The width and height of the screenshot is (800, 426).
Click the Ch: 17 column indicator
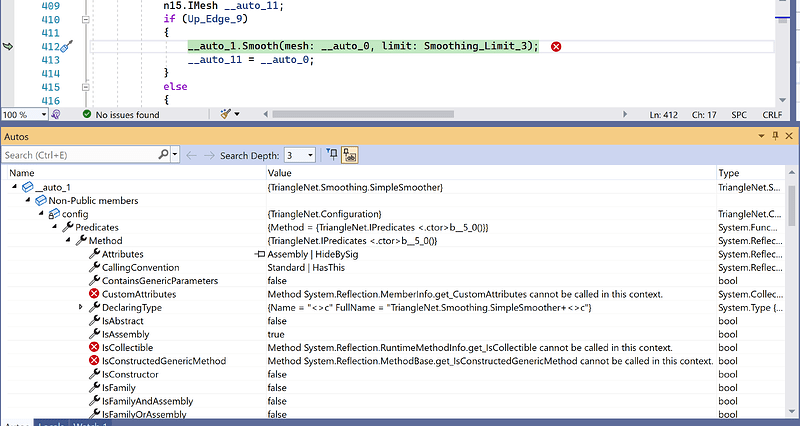704,115
